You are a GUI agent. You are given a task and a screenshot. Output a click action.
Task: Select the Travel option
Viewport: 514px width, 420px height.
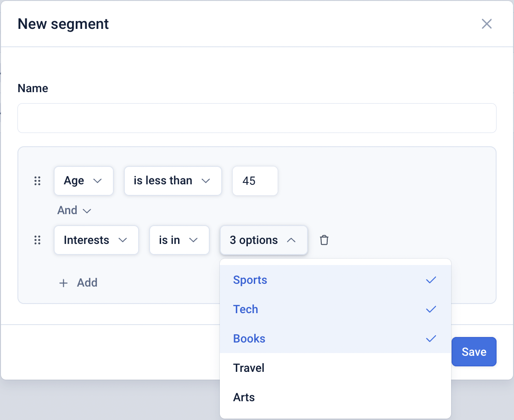click(249, 368)
